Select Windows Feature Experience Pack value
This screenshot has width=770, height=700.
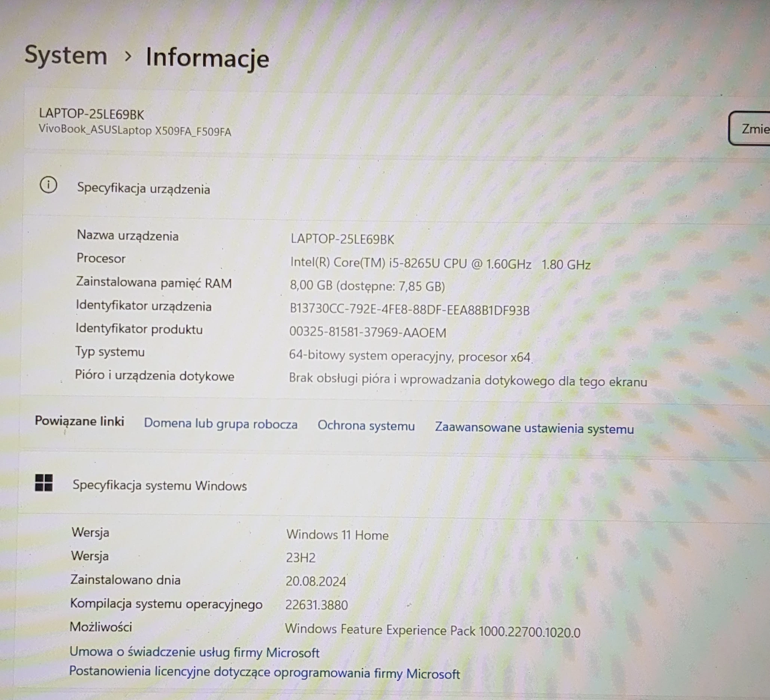coord(432,630)
